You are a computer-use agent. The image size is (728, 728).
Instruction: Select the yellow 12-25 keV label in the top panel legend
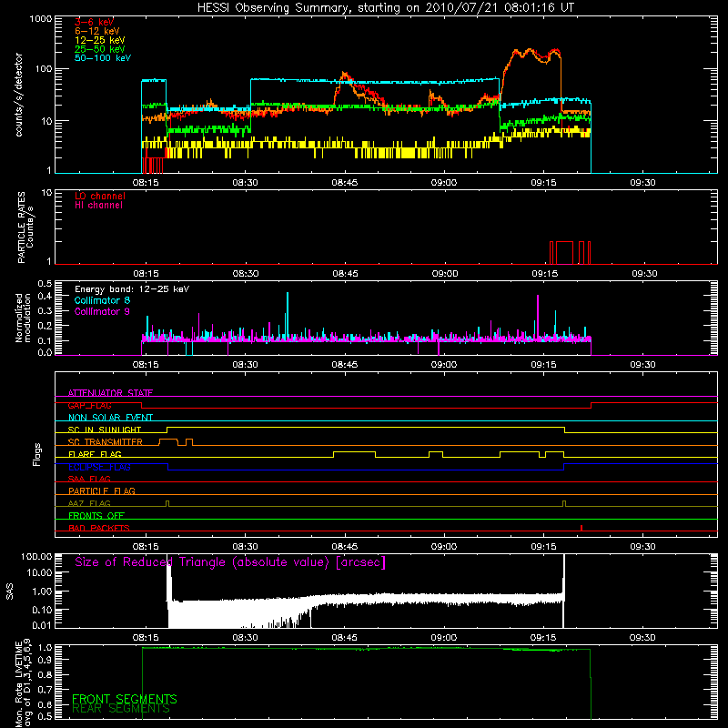click(x=100, y=40)
